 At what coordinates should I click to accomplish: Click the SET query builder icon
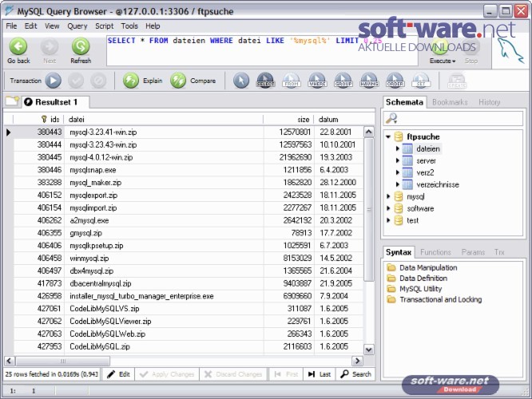(x=421, y=81)
